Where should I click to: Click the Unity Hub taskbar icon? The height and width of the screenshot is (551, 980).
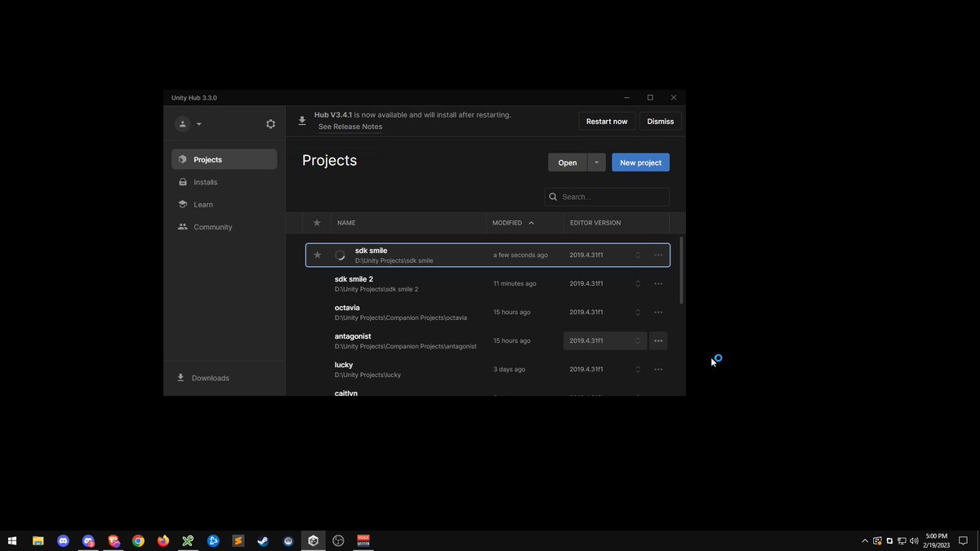click(313, 540)
